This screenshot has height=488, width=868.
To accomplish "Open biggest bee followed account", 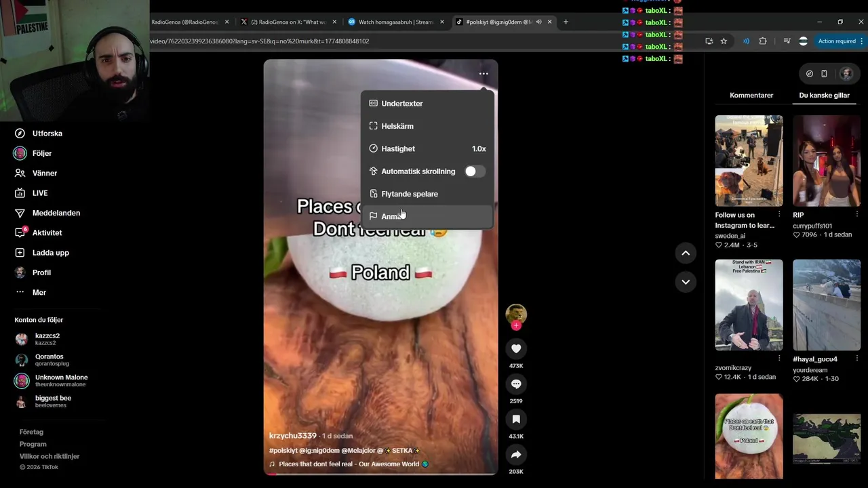I will point(43,401).
